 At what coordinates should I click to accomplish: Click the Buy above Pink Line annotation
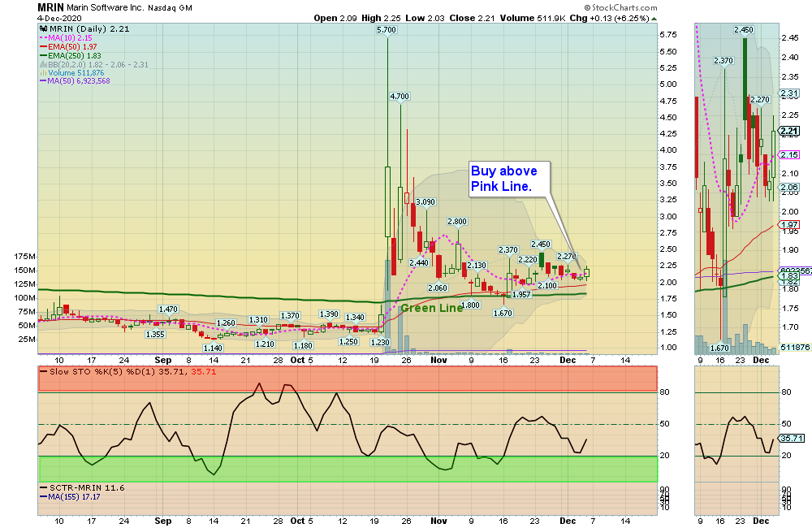tap(509, 179)
